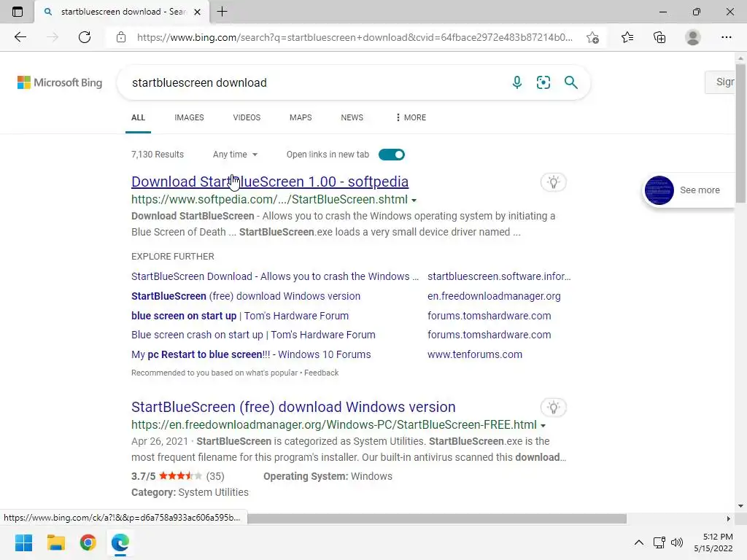Screen dimensions: 747x560
Task: Open the Collections icon
Action: (x=659, y=37)
